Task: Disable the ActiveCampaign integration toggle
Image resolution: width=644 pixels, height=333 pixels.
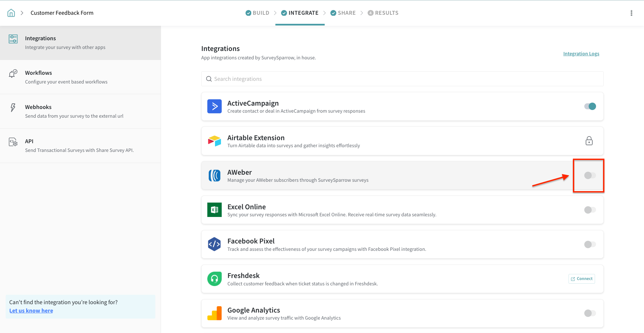Action: click(x=590, y=106)
